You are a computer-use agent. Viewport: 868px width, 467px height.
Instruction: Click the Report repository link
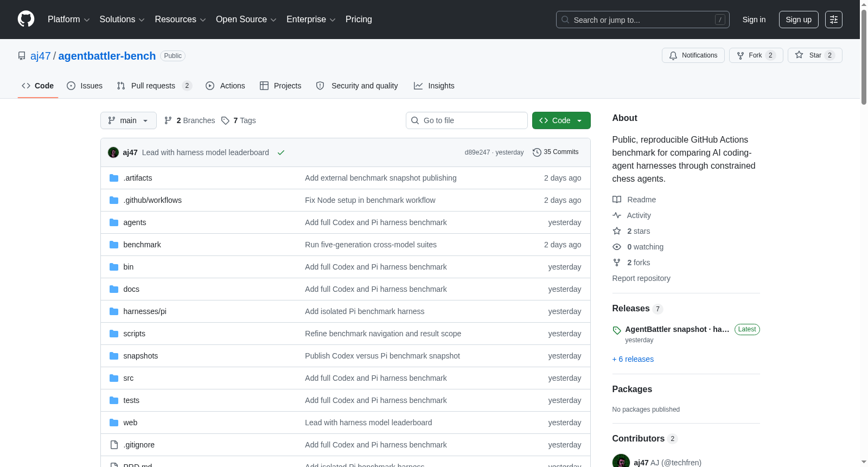pyautogui.click(x=641, y=278)
